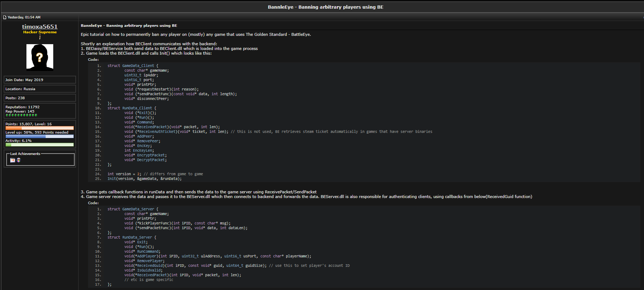Click the orange Points progress bar
Viewport: 644px width, 290px height.
pos(39,128)
